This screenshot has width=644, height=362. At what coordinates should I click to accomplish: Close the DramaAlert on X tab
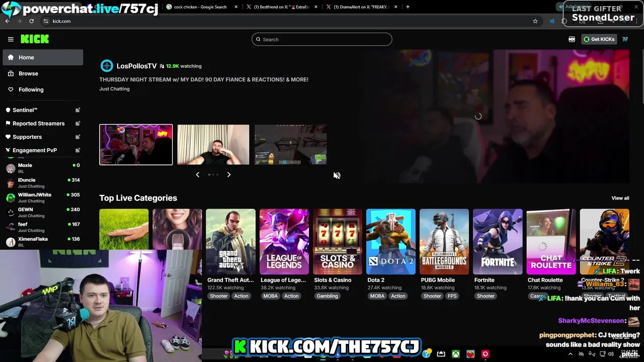click(396, 7)
